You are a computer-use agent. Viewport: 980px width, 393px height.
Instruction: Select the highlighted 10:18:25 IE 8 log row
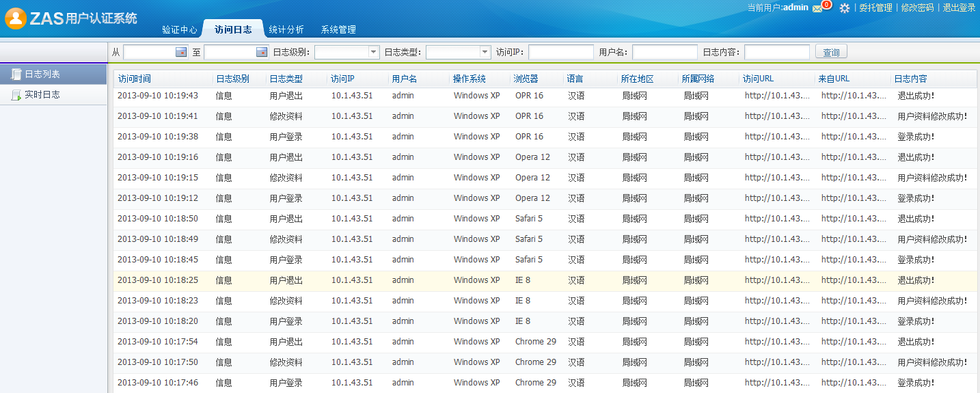478,280
